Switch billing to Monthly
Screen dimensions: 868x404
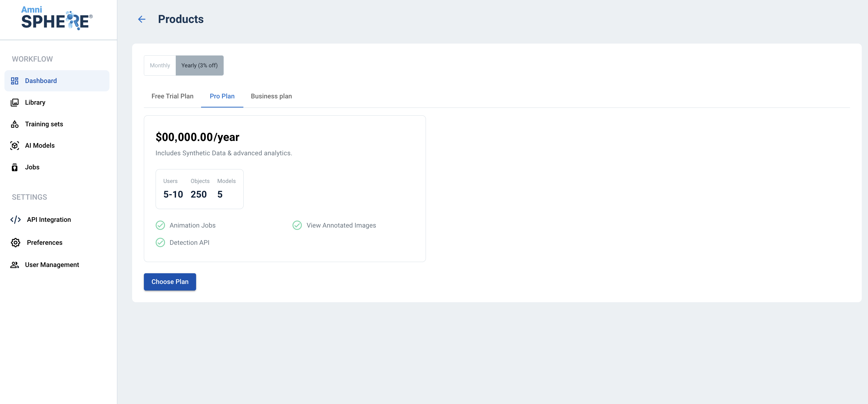coord(160,65)
